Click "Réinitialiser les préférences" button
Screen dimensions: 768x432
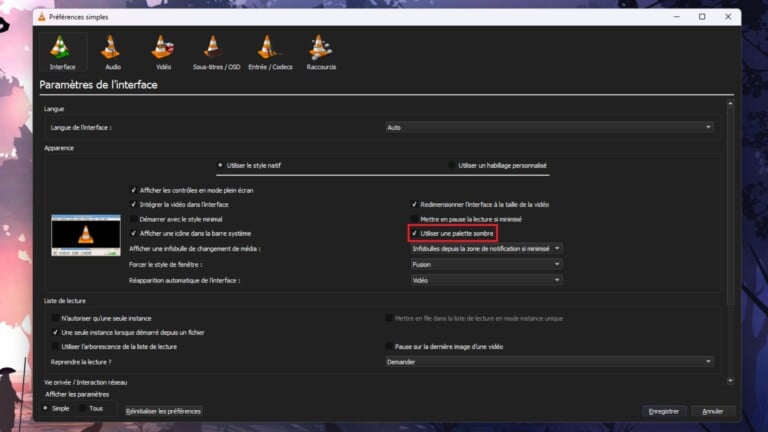tap(163, 411)
